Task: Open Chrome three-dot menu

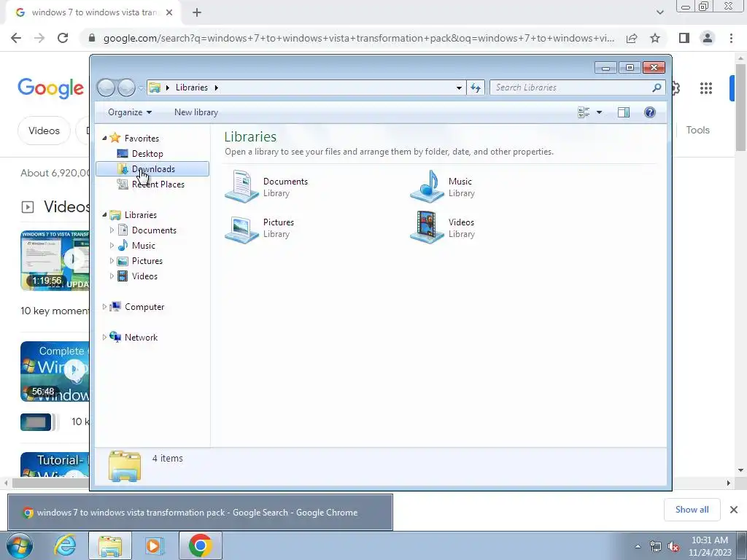Action: (731, 38)
